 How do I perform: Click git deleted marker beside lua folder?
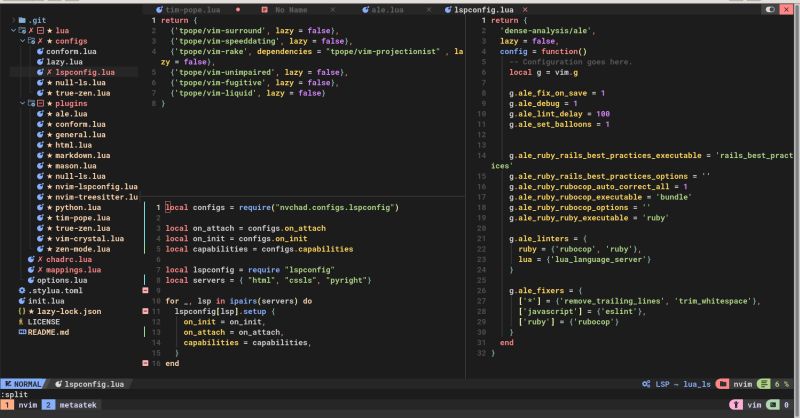(x=40, y=31)
